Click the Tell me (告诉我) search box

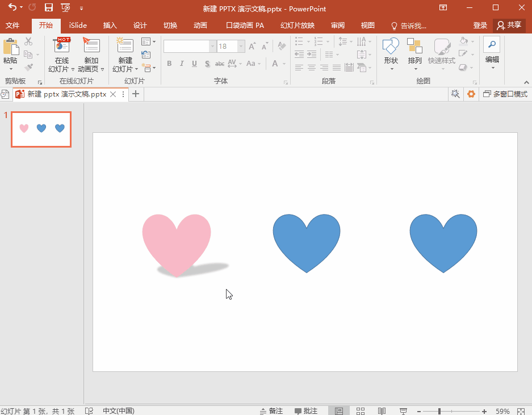click(x=409, y=26)
